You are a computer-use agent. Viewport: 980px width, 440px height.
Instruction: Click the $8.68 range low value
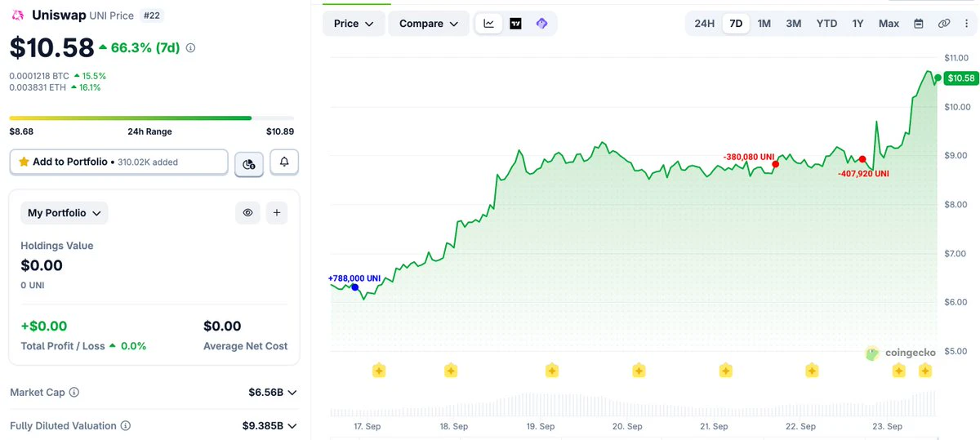(21, 131)
